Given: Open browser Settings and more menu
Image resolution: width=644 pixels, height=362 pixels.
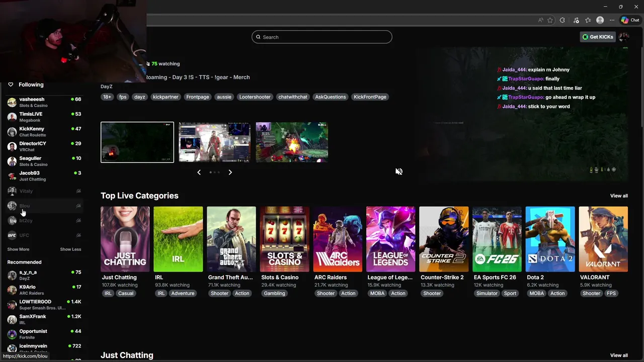Looking at the screenshot, I should point(612,20).
